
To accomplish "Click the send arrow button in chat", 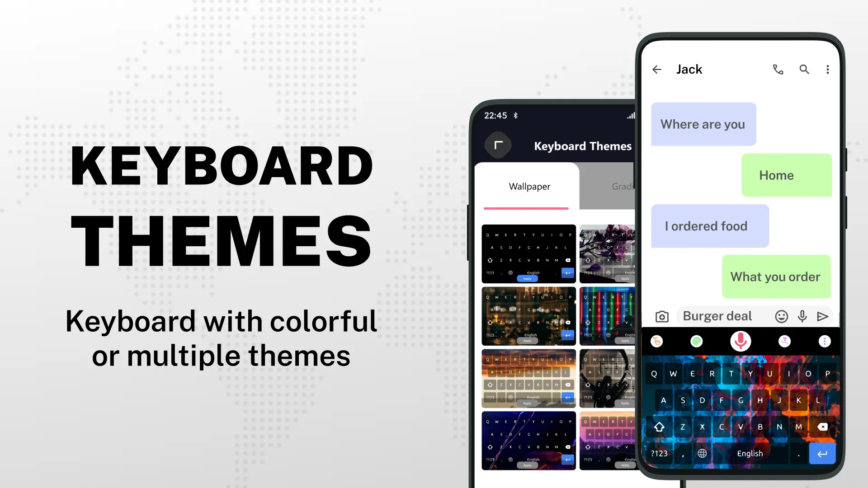I will (823, 316).
